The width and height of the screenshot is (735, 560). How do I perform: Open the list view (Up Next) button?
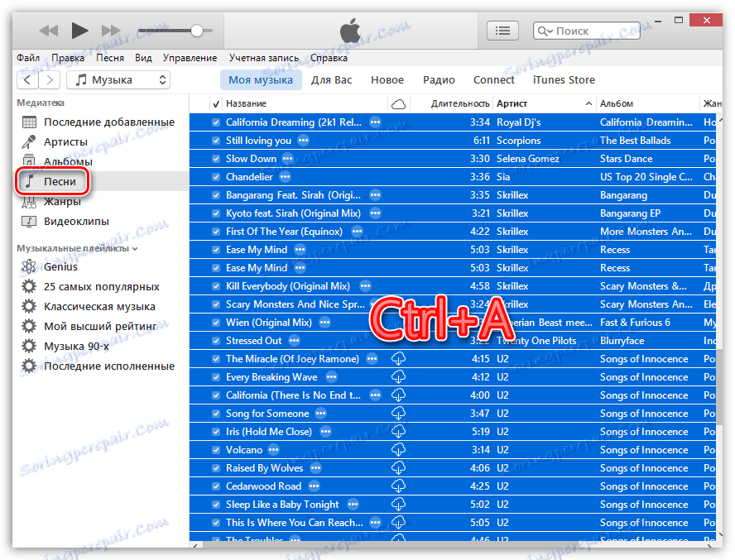(x=502, y=31)
